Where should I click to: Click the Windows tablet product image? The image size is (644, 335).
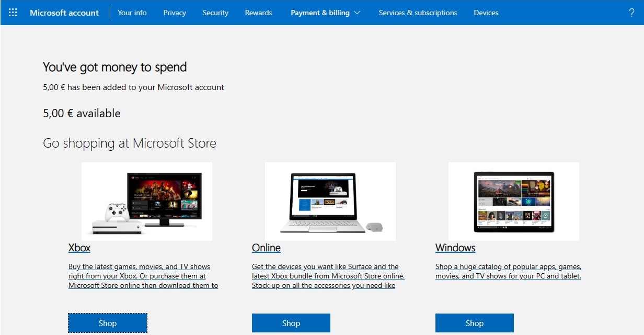pyautogui.click(x=514, y=202)
